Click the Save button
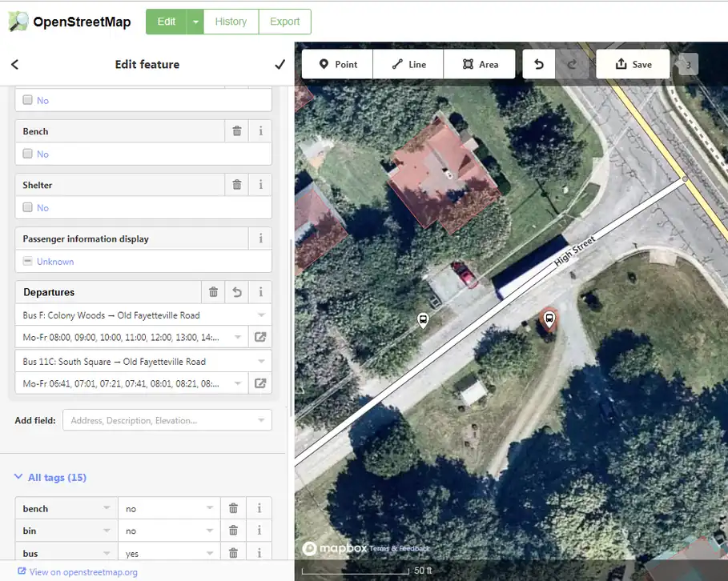 (633, 64)
